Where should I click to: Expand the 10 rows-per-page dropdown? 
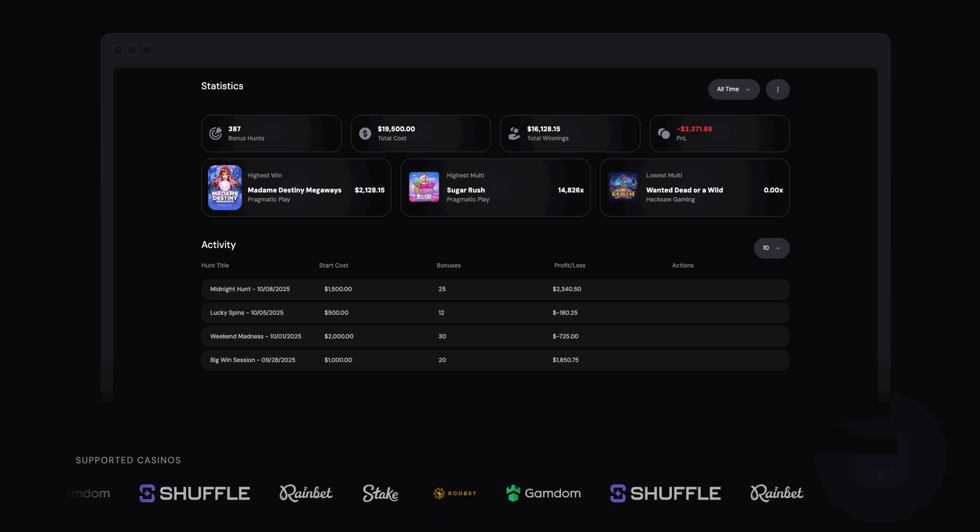click(771, 248)
